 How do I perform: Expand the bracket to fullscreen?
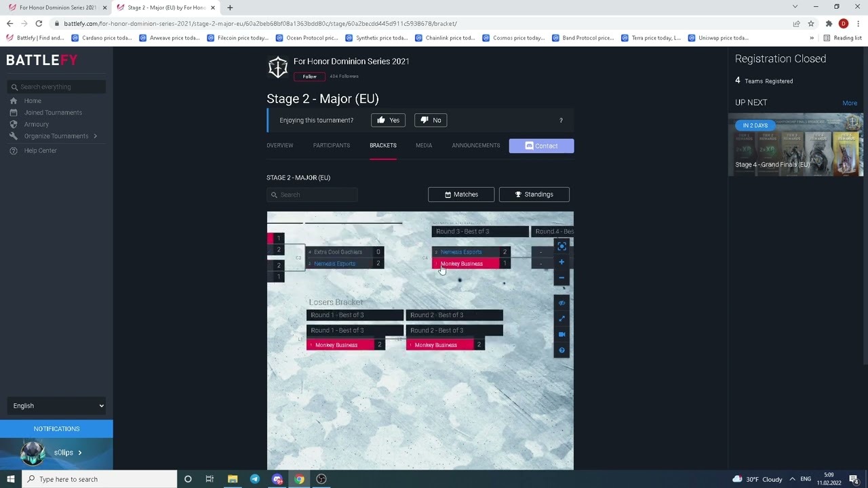[561, 319]
